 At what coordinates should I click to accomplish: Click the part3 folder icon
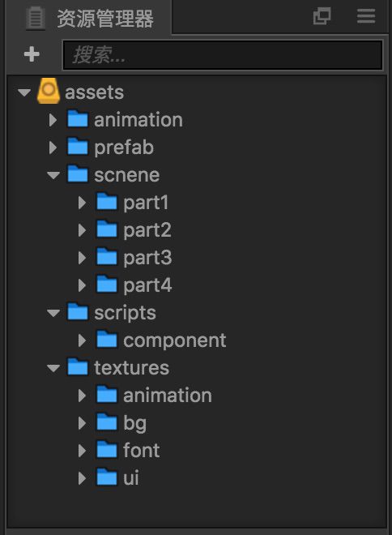(x=107, y=257)
